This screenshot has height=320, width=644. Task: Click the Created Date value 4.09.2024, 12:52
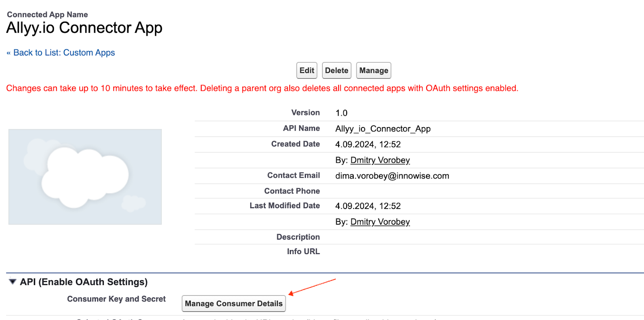click(368, 144)
